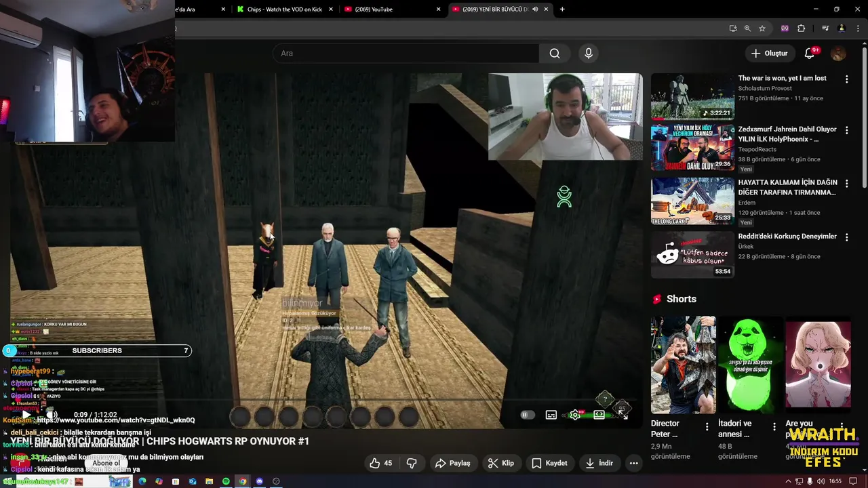Open Chrome from the taskbar

tap(242, 481)
